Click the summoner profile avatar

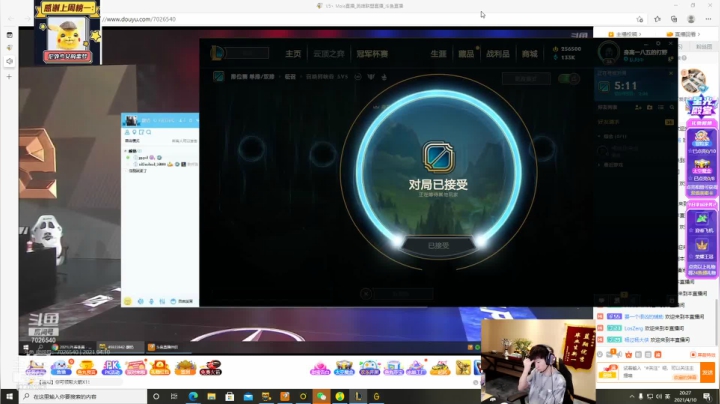point(609,51)
